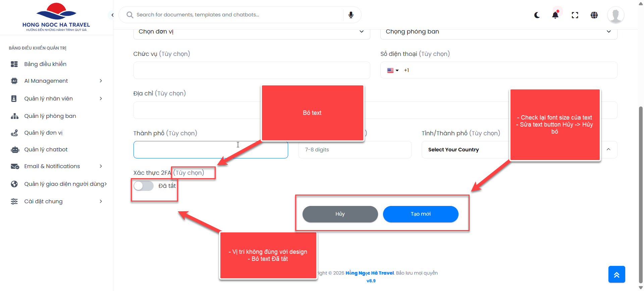Viewport: 644px width, 291px height.
Task: Click the Chức vụ input field
Action: tap(252, 70)
